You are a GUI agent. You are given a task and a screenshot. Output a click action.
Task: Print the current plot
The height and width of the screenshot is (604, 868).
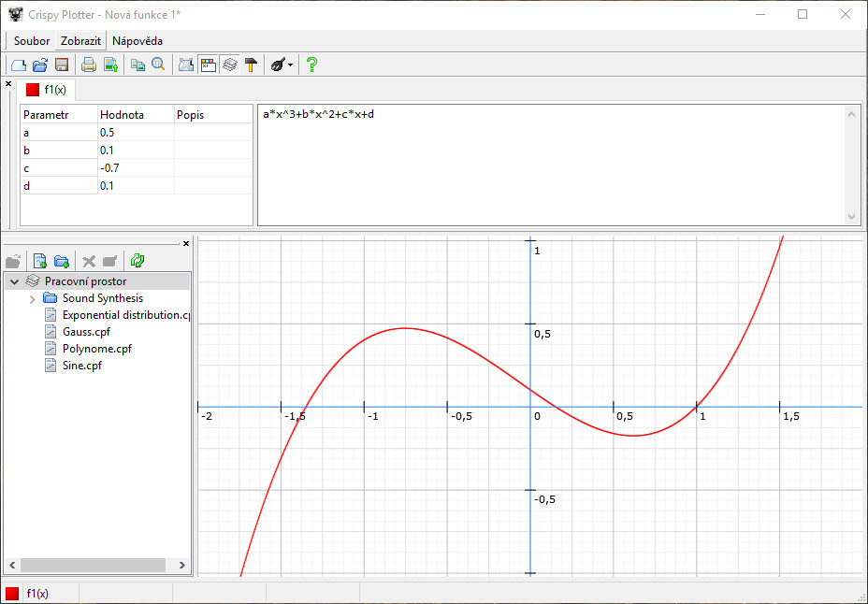pyautogui.click(x=89, y=65)
